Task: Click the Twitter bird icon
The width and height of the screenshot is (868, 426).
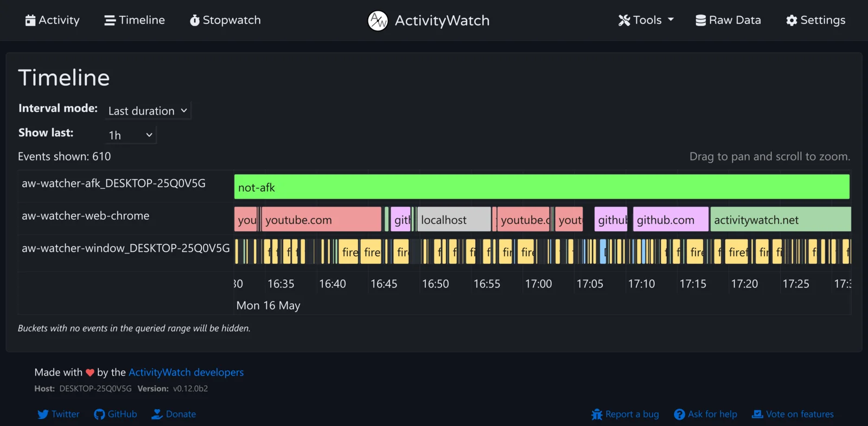Action: (x=43, y=415)
